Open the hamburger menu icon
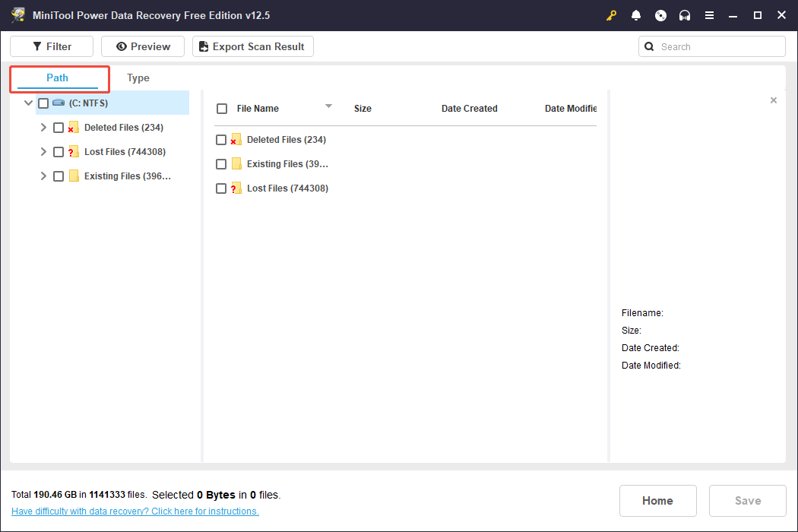798x532 pixels. point(709,15)
